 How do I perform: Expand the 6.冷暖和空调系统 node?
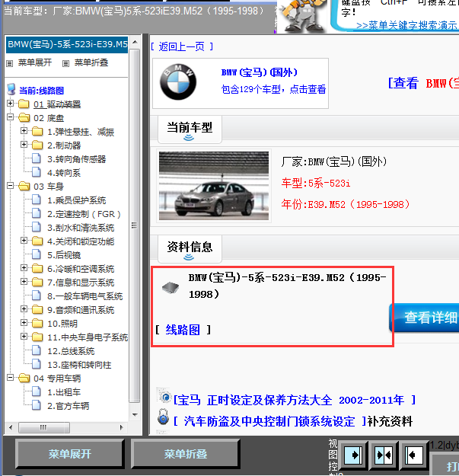coord(24,268)
